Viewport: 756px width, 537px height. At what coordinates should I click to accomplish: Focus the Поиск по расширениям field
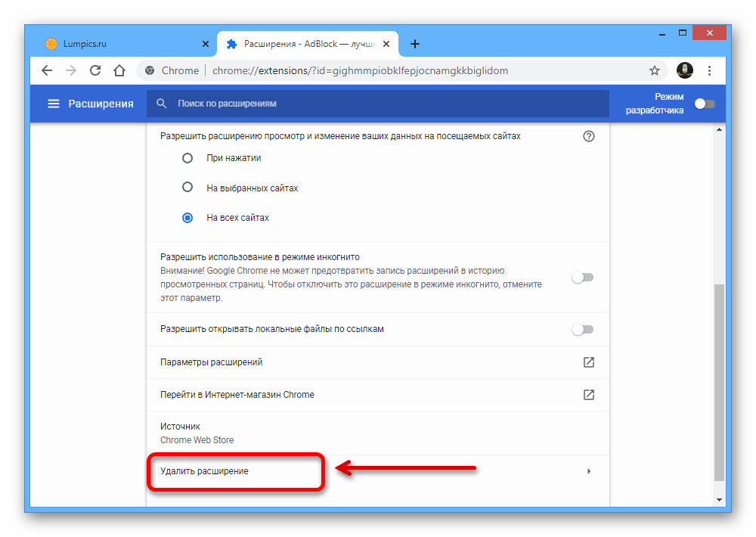tap(378, 104)
